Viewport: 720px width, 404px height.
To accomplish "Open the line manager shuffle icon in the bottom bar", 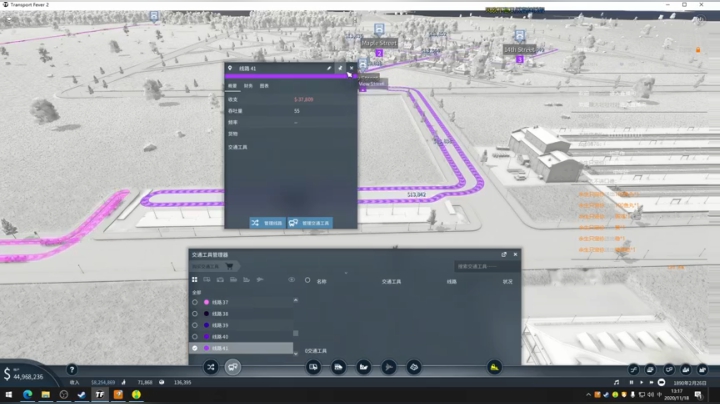I will (x=211, y=367).
